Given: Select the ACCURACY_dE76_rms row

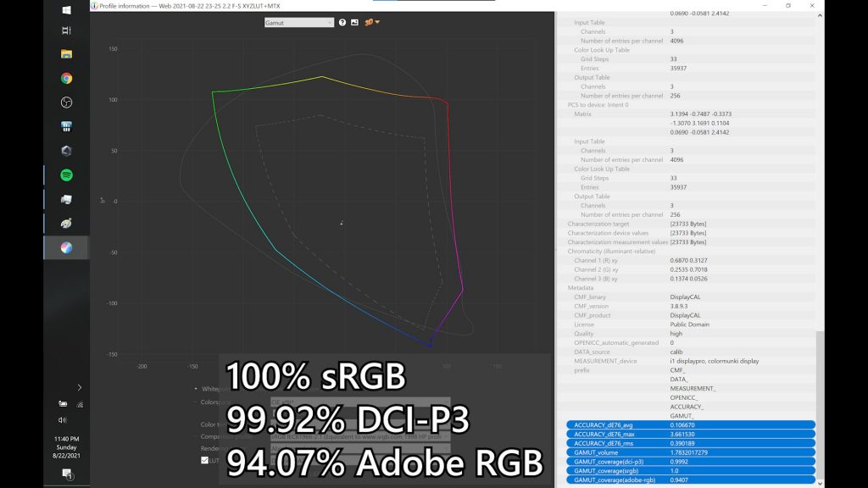Looking at the screenshot, I should pos(690,443).
